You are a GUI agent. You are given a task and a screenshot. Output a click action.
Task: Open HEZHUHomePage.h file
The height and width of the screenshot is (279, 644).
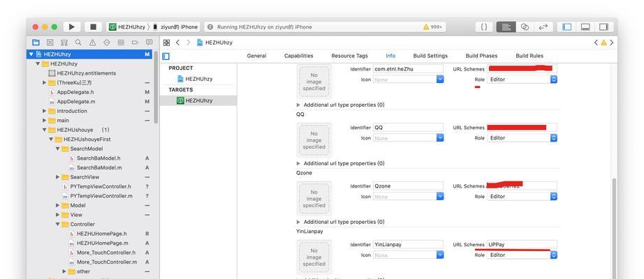pos(101,234)
